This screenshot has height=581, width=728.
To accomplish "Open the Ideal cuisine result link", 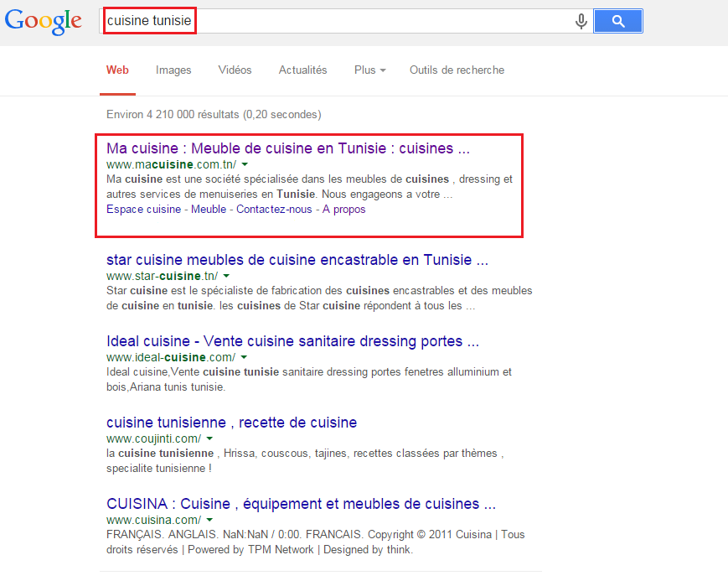I will tap(292, 341).
